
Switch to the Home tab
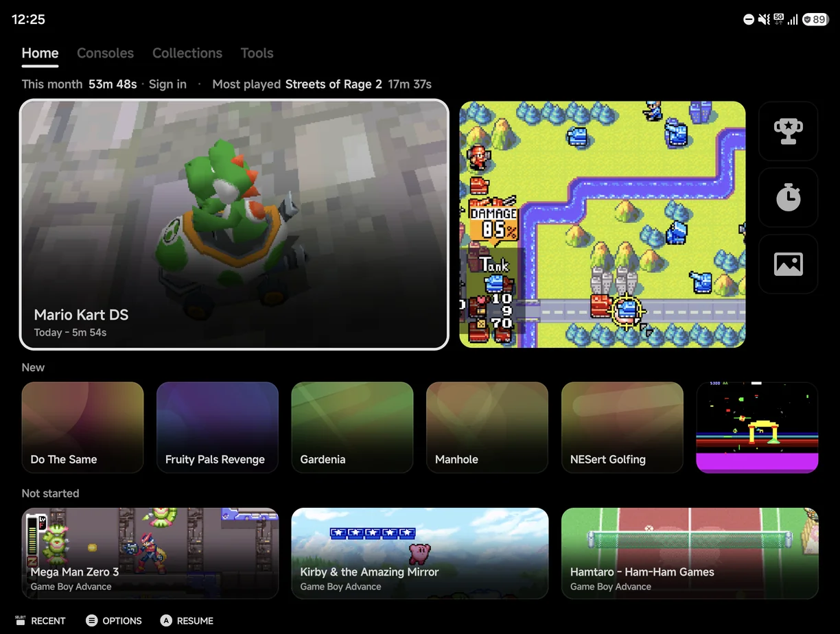[40, 53]
